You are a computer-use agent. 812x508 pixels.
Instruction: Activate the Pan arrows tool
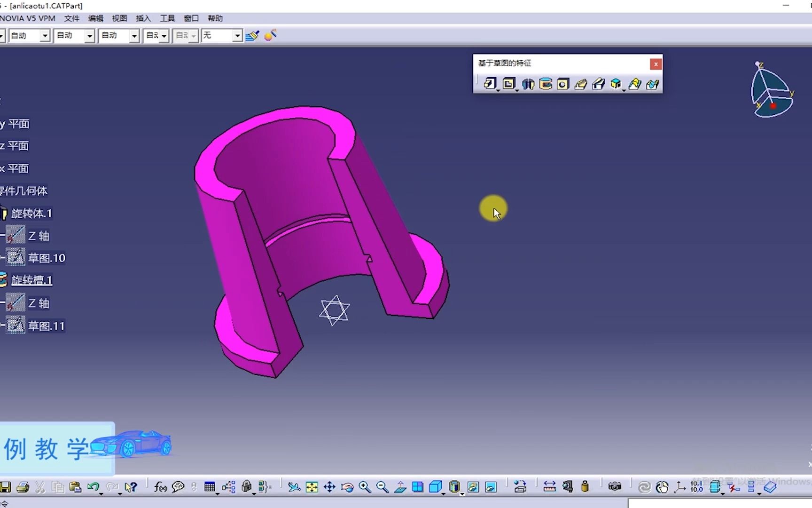click(329, 487)
